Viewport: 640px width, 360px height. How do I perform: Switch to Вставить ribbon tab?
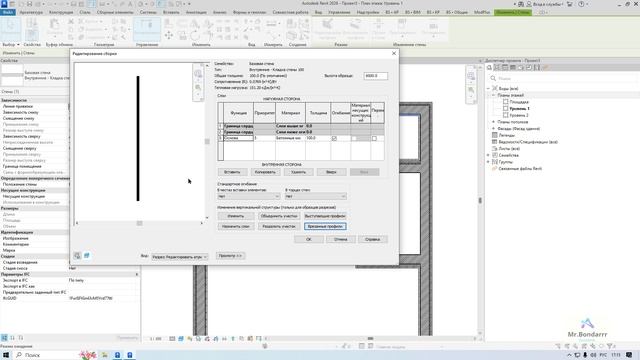(x=171, y=12)
